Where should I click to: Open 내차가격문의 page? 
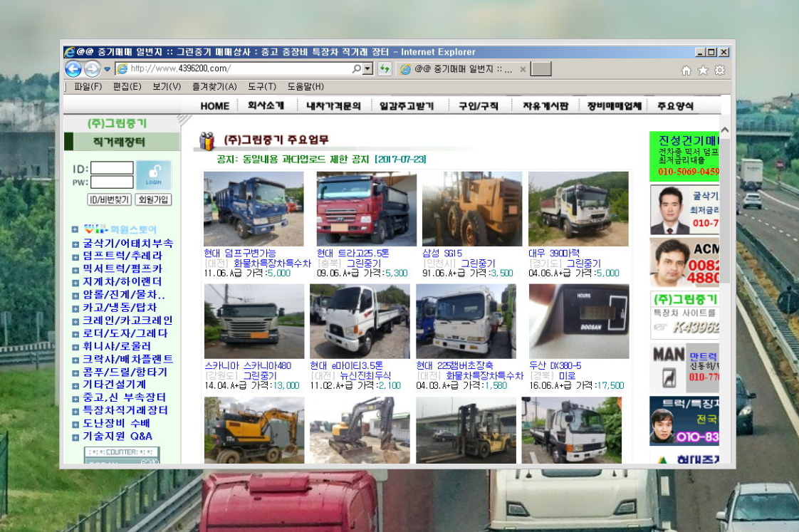point(333,105)
